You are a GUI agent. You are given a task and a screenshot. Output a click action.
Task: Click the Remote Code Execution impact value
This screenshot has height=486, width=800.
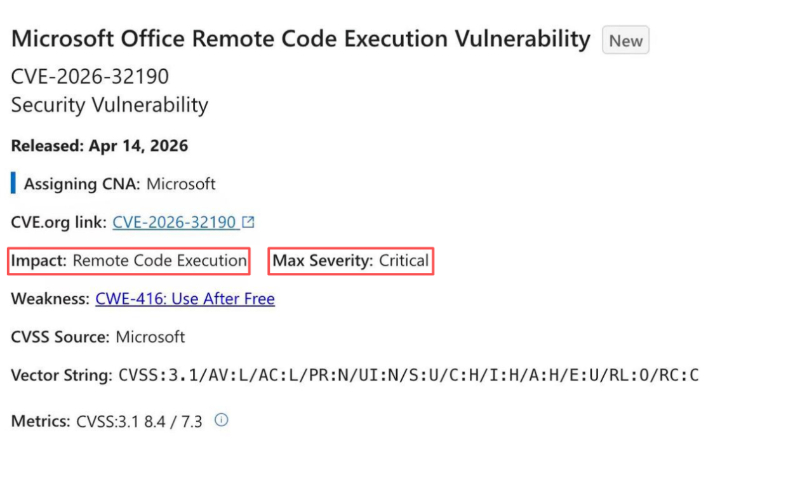[x=160, y=261]
